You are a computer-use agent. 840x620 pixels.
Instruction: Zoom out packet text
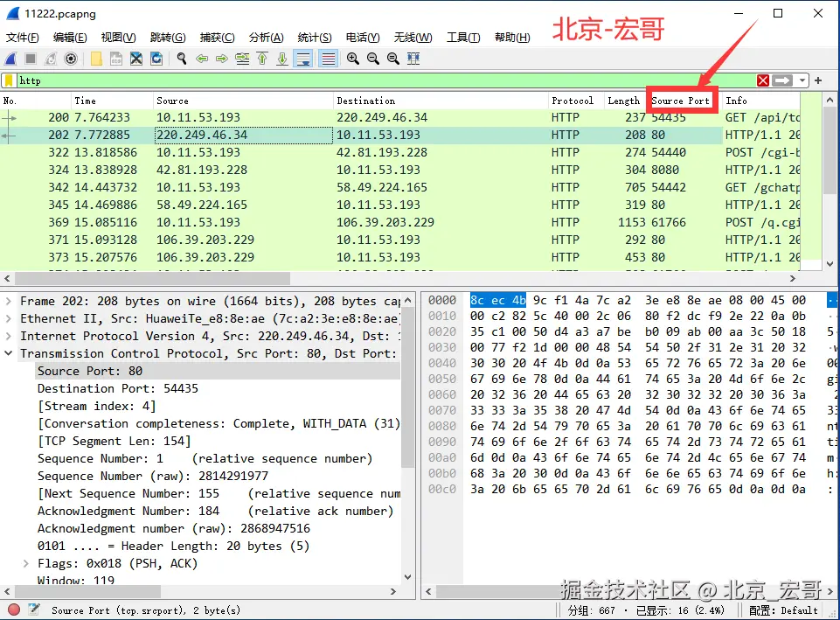click(x=373, y=59)
